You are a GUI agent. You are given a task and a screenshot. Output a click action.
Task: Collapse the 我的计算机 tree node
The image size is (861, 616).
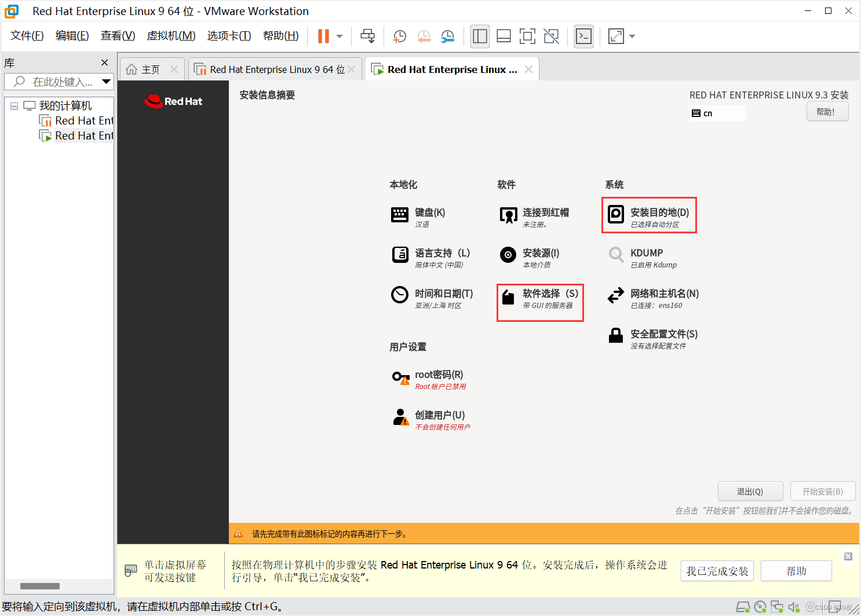[14, 105]
